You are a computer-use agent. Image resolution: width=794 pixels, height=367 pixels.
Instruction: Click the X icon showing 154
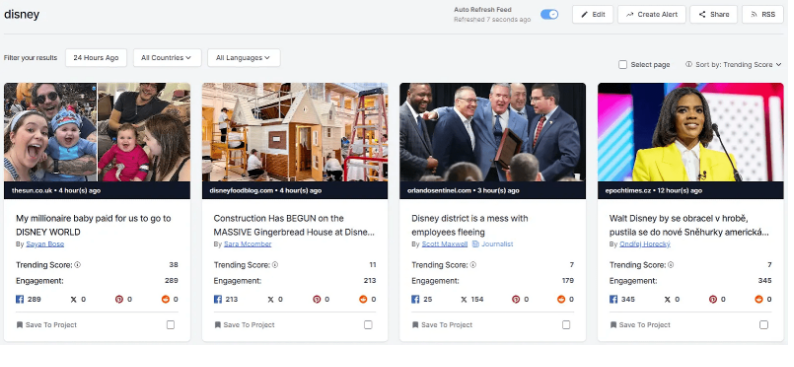(x=464, y=299)
